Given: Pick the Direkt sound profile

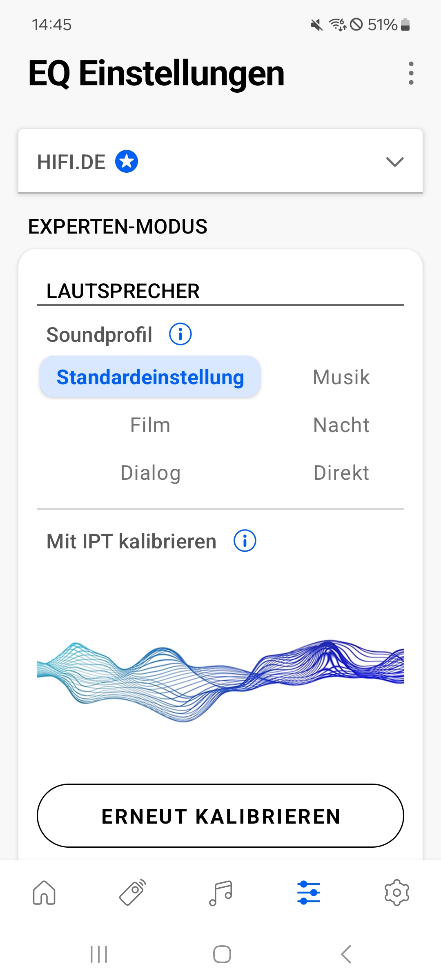Looking at the screenshot, I should (x=341, y=472).
